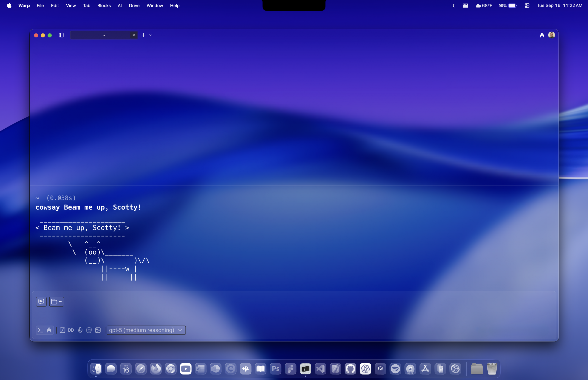
Task: Launch Spotify from the Dock
Action: (x=395, y=368)
